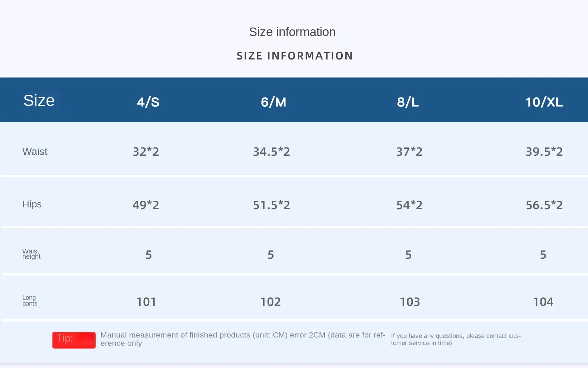Select the Long pants row label
The height and width of the screenshot is (368, 588).
point(30,300)
